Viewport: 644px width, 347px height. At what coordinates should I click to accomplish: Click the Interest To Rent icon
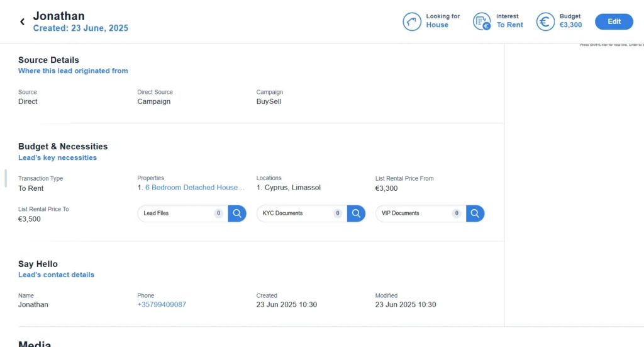[482, 21]
